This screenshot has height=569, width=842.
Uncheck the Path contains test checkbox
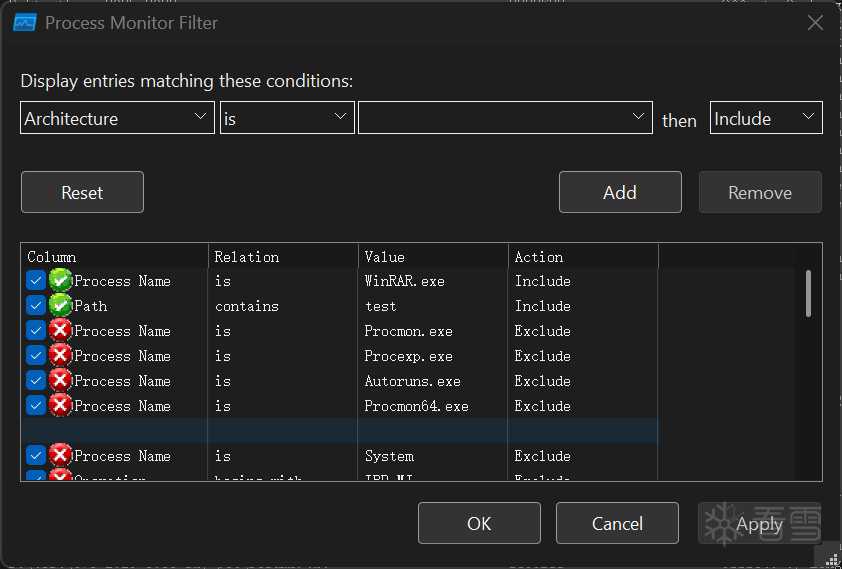(x=36, y=306)
